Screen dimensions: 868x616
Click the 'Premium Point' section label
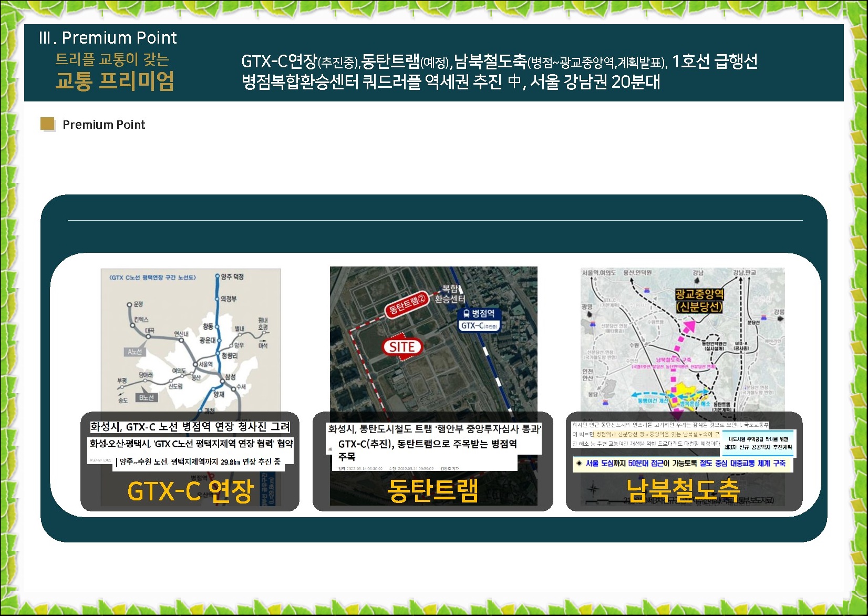point(104,125)
